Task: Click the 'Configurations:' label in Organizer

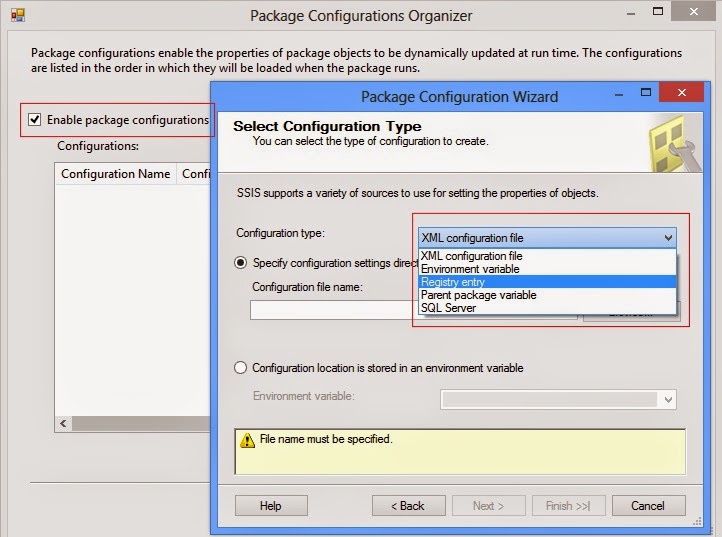Action: pyautogui.click(x=98, y=146)
